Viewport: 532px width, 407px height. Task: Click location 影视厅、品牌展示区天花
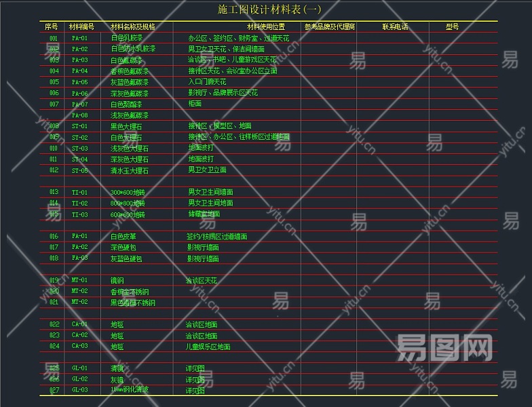(x=223, y=92)
